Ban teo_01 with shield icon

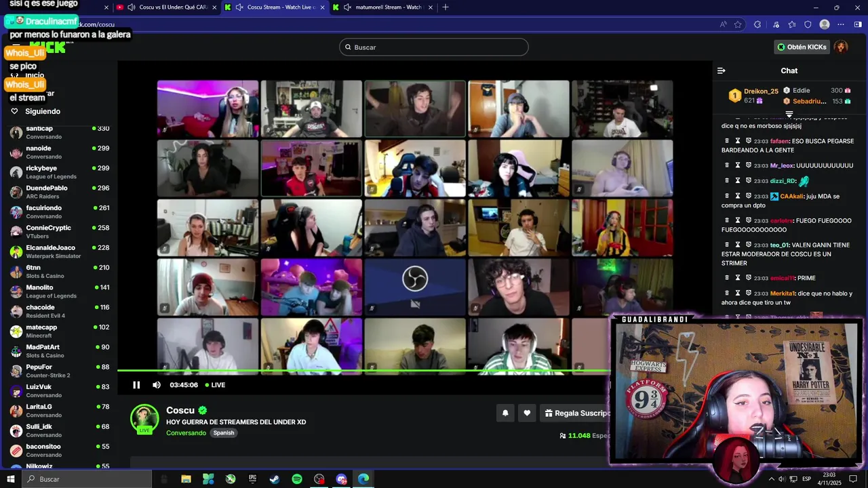point(749,245)
